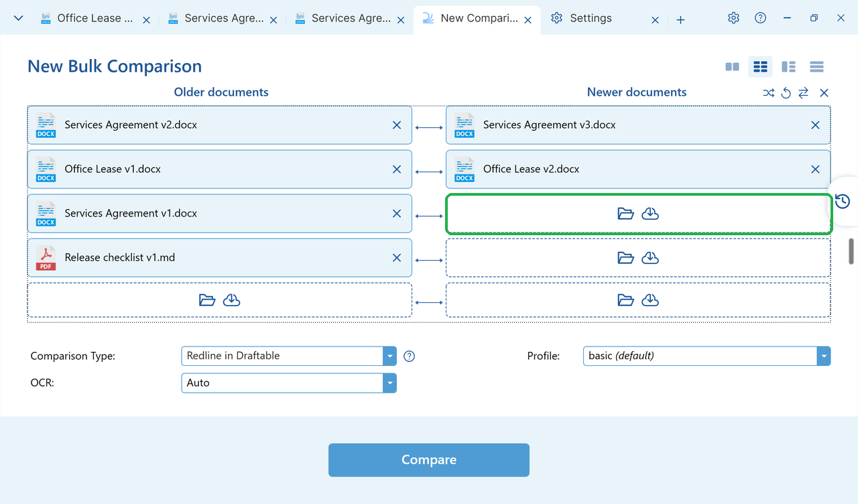Viewport: 858px width, 504px height.
Task: Remove Release checklist v1.md from the list
Action: point(397,258)
